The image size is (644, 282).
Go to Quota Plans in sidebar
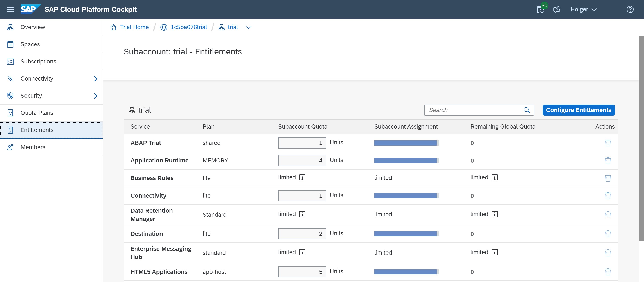(x=37, y=113)
